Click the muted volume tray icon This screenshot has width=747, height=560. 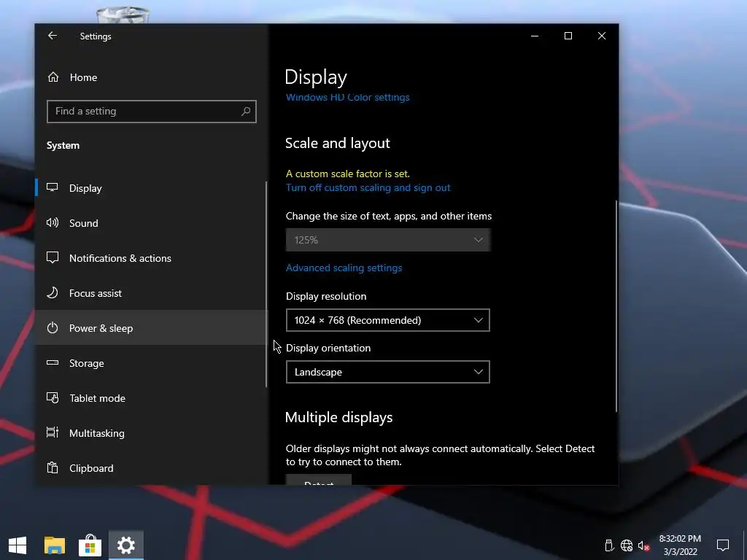pos(643,545)
